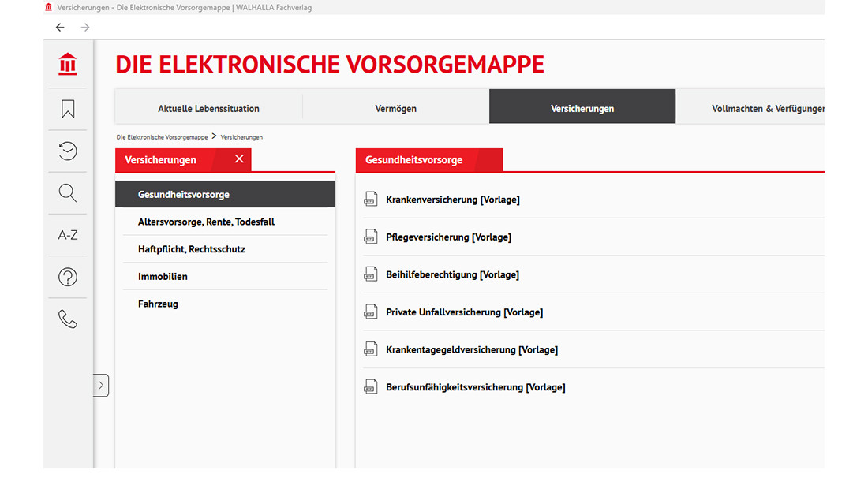Screen dimensions: 868x485
Task: Click the Versicherungen breadcrumb entry
Action: [241, 137]
